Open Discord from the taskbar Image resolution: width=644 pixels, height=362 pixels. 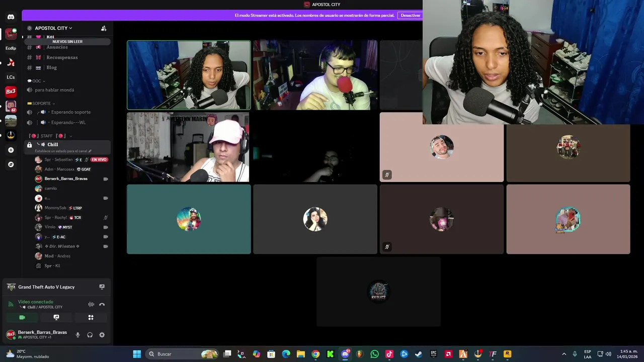click(345, 354)
